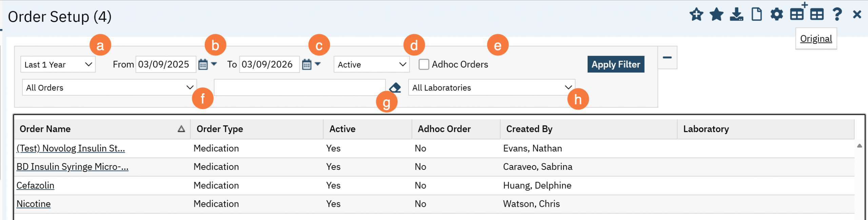Enable the Adhoc Orders checkbox
This screenshot has height=220, width=868.
pyautogui.click(x=423, y=64)
